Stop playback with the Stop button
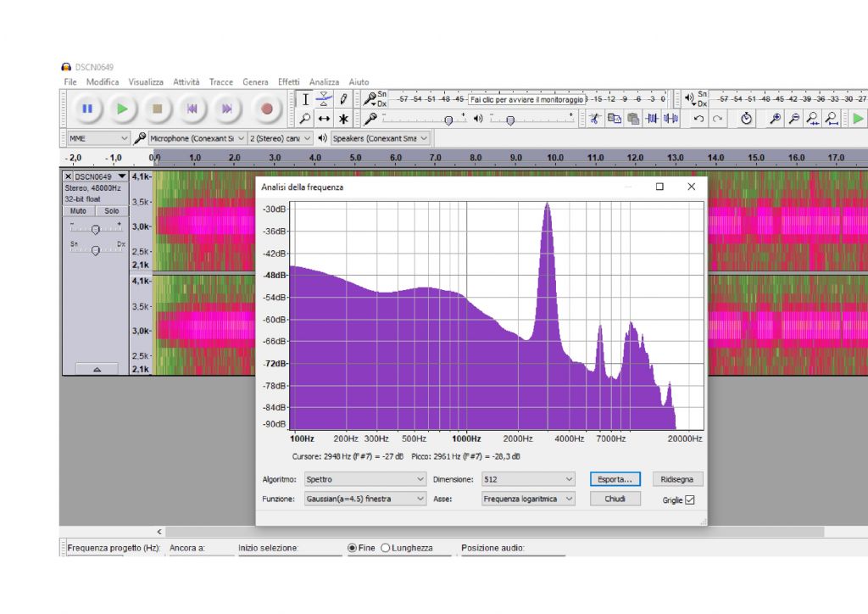Screen dimensions: 868x614 [x=158, y=109]
